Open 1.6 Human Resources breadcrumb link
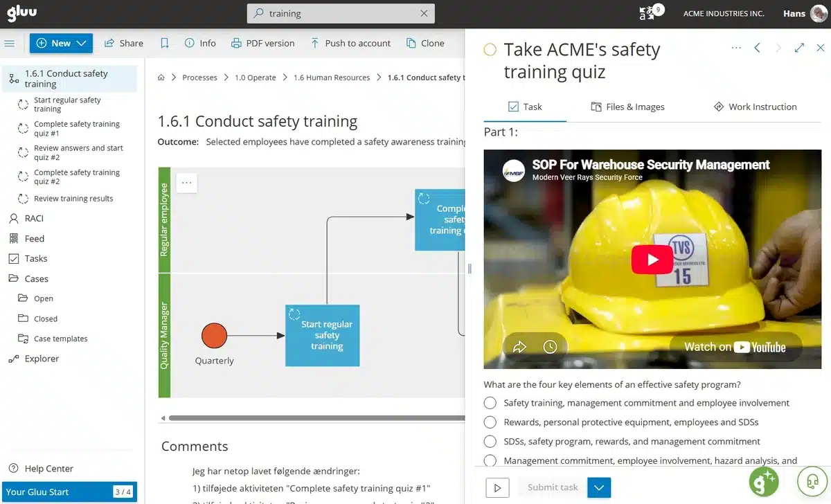 click(332, 78)
